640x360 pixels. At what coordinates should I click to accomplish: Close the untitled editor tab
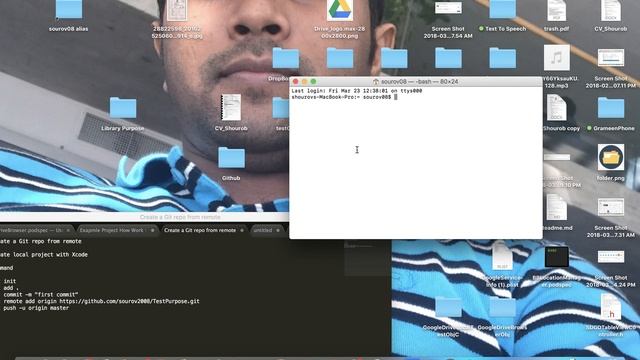tap(278, 230)
